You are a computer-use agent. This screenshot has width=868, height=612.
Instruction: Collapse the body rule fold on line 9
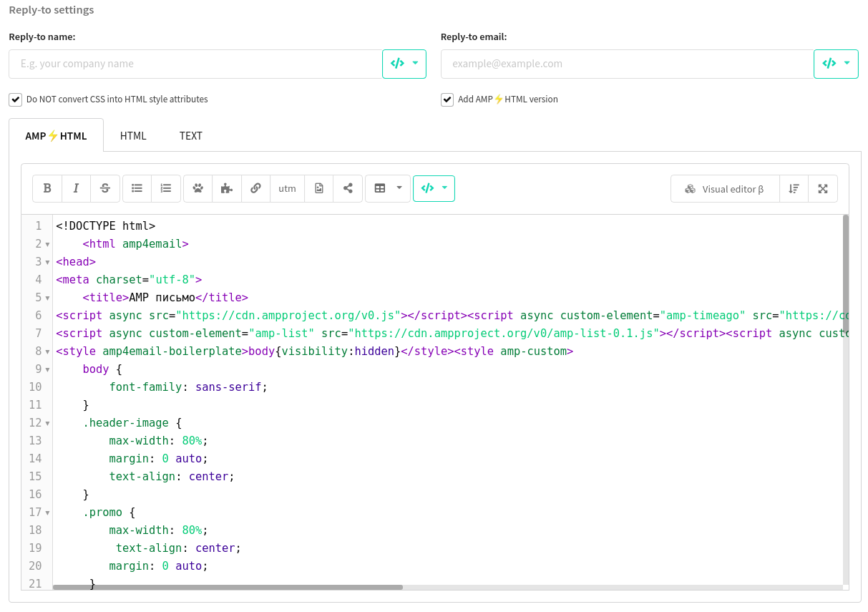47,369
